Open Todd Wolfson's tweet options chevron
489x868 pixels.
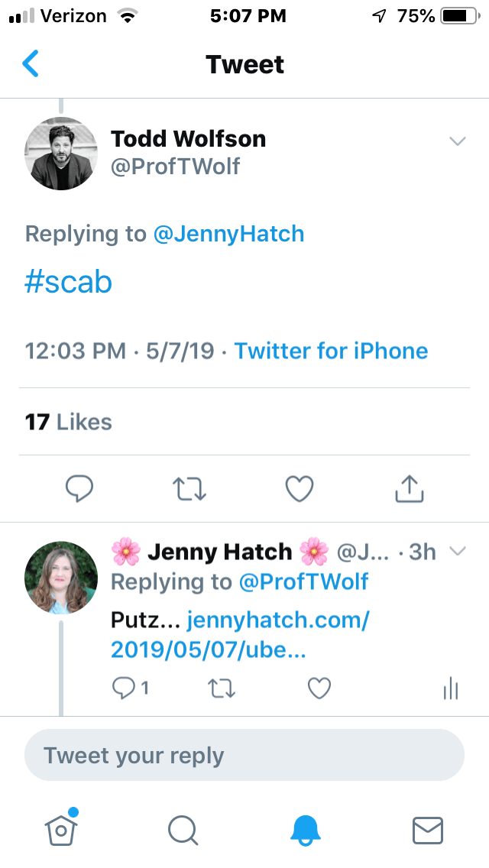pyautogui.click(x=457, y=141)
